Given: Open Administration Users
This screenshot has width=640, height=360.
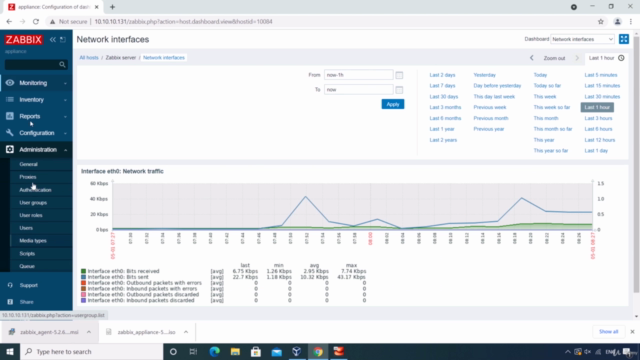Looking at the screenshot, I should pyautogui.click(x=26, y=228).
